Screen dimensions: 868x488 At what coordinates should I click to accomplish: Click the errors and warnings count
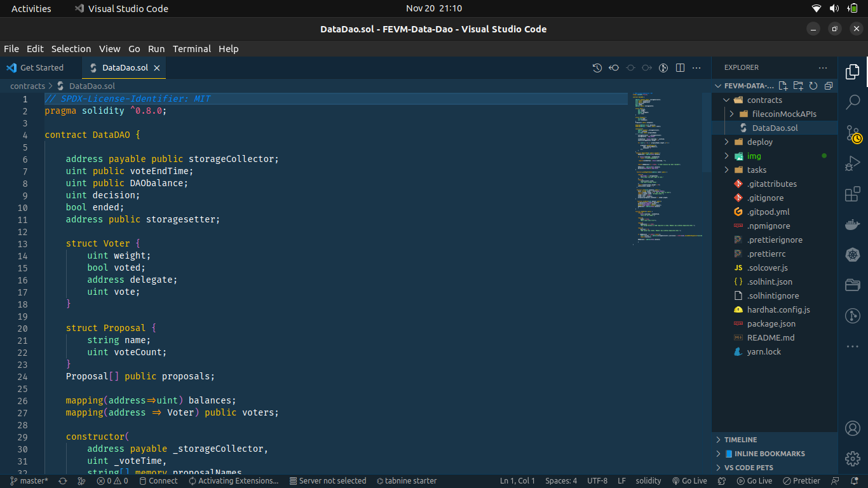(112, 481)
